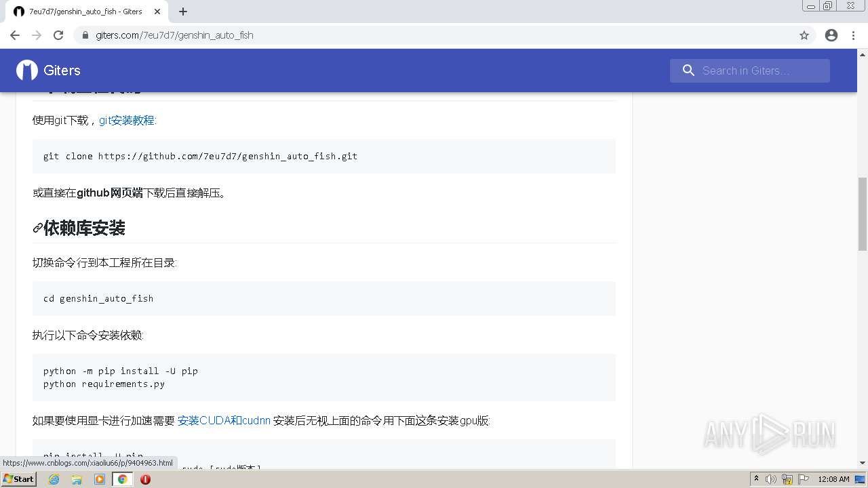Viewport: 868px width, 488px height.
Task: Click Chrome icon in taskbar
Action: coord(123,479)
